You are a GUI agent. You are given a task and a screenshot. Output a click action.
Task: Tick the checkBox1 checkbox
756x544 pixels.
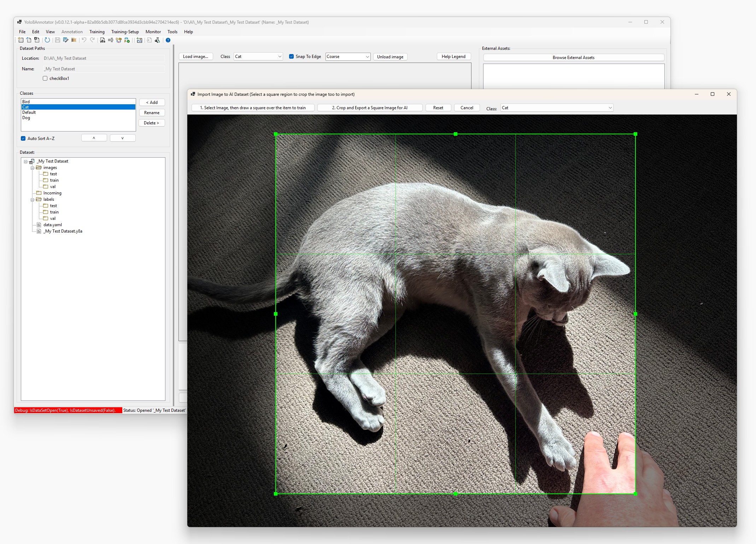coord(45,78)
